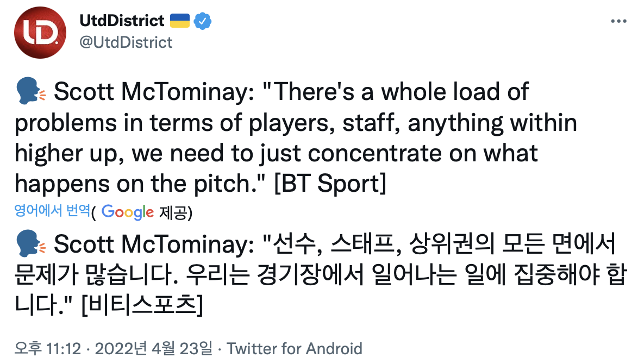Click the '2022년 4월 23일' date
Viewport: 638px width, 364px height.
point(154,348)
